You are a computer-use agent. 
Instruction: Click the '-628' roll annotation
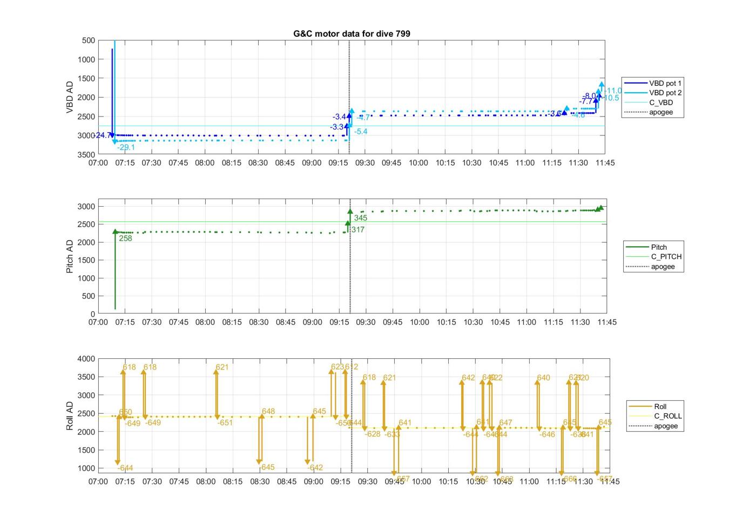pos(373,434)
